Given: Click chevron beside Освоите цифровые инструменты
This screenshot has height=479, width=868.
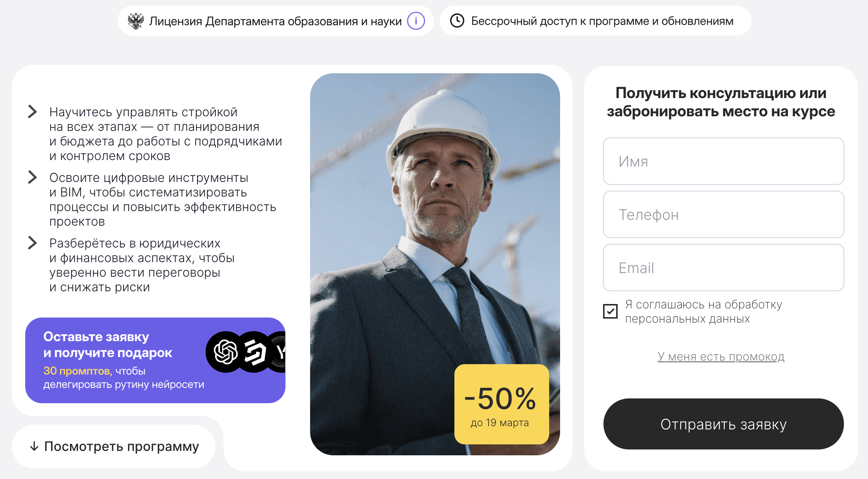Looking at the screenshot, I should tap(32, 177).
